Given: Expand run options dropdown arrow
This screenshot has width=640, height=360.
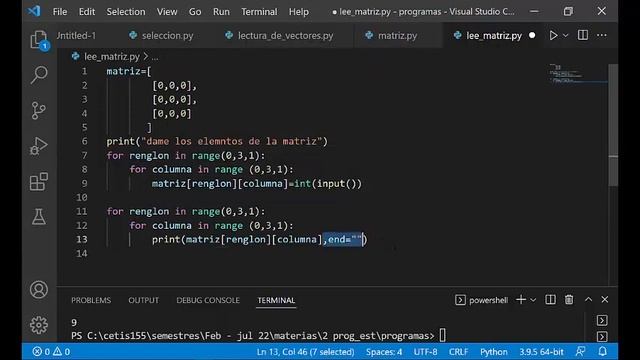Looking at the screenshot, I should tap(565, 36).
